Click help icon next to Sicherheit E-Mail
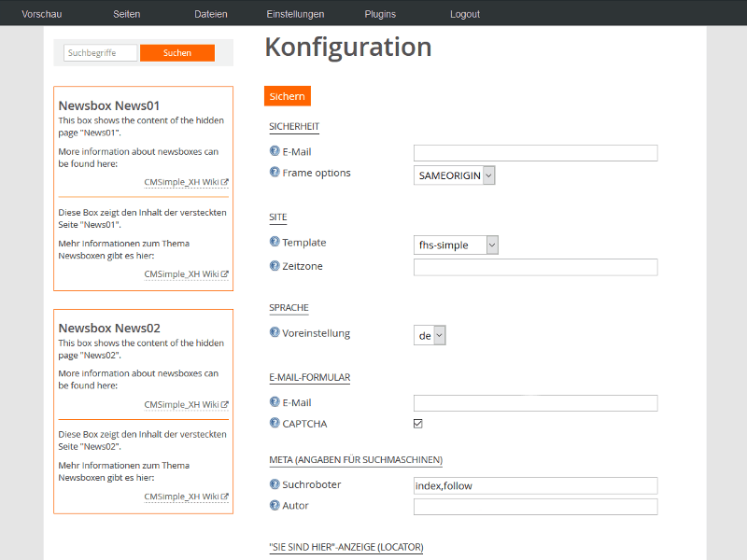Image resolution: width=747 pixels, height=560 pixels. point(275,151)
